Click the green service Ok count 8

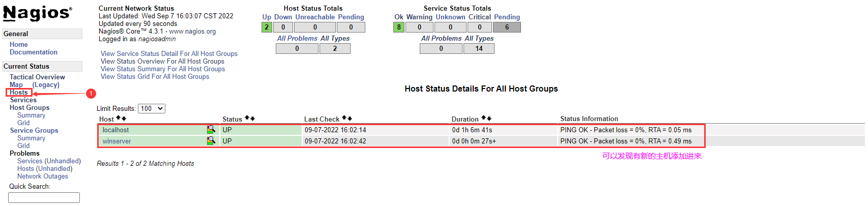[x=399, y=27]
